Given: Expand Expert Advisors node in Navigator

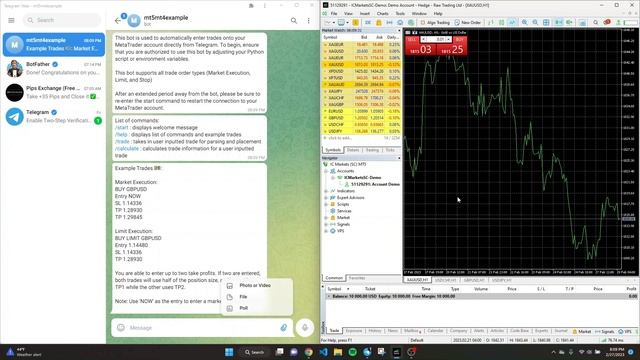Looking at the screenshot, I should 326,198.
